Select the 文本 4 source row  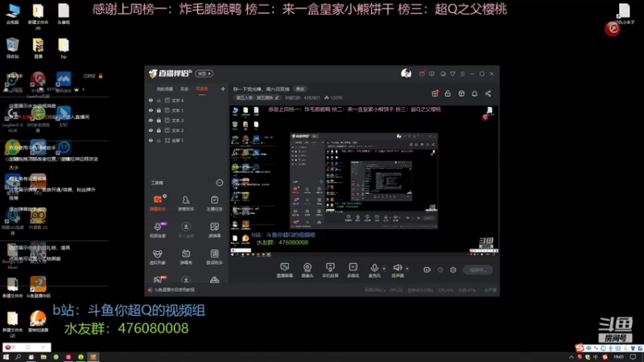tap(187, 100)
